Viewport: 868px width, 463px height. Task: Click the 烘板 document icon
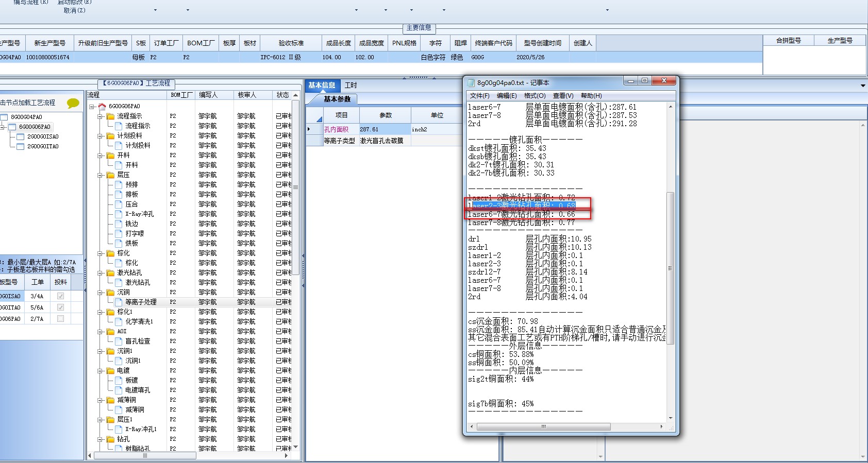point(119,244)
